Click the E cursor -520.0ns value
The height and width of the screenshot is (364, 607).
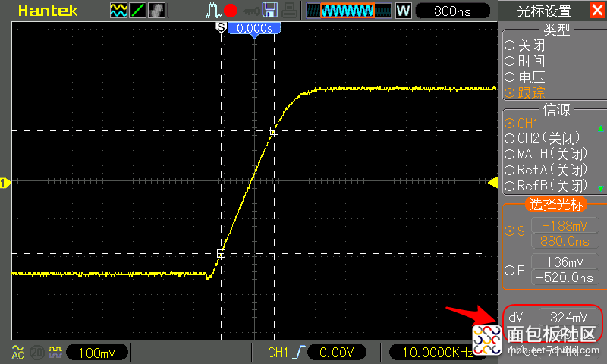tap(565, 278)
